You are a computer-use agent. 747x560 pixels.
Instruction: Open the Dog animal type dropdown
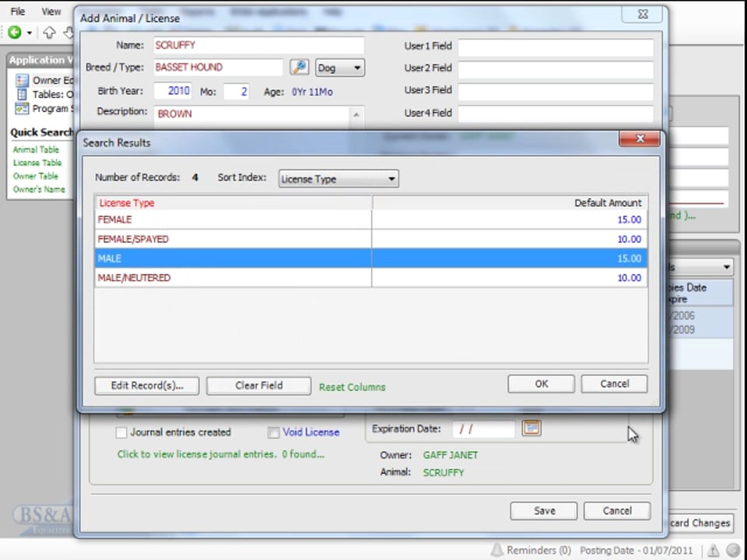tap(340, 68)
